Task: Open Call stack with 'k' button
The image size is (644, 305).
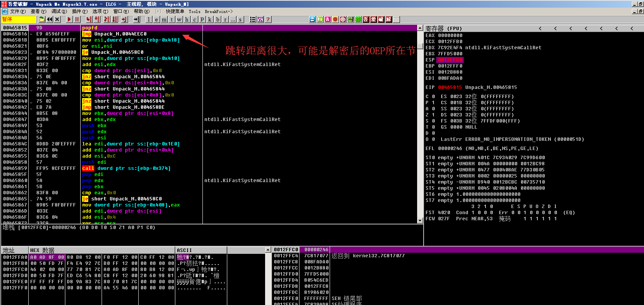Action: point(210,19)
